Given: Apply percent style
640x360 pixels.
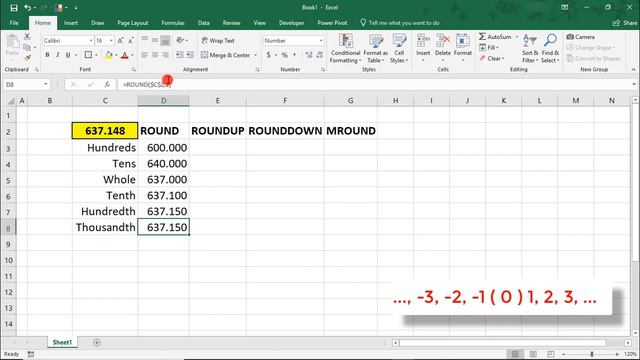Looking at the screenshot, I should tap(284, 55).
